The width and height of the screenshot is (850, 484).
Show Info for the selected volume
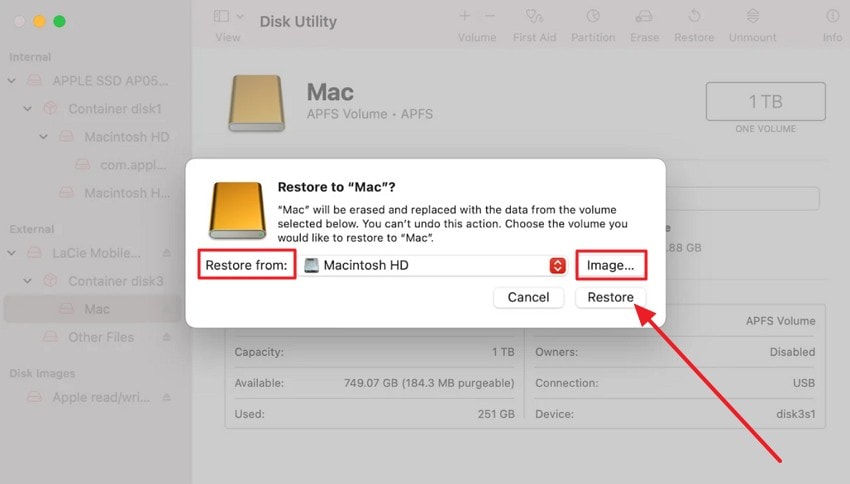[832, 25]
